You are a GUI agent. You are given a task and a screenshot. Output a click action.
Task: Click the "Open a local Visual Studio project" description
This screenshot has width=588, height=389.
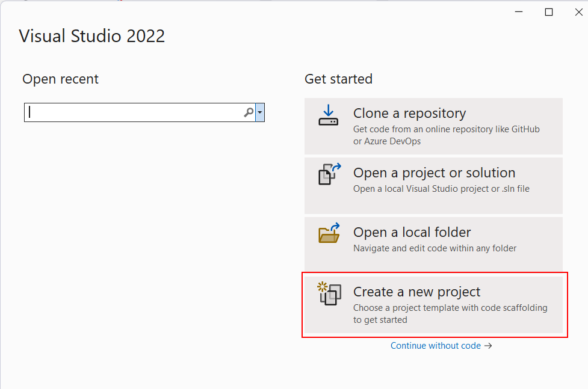tap(441, 189)
